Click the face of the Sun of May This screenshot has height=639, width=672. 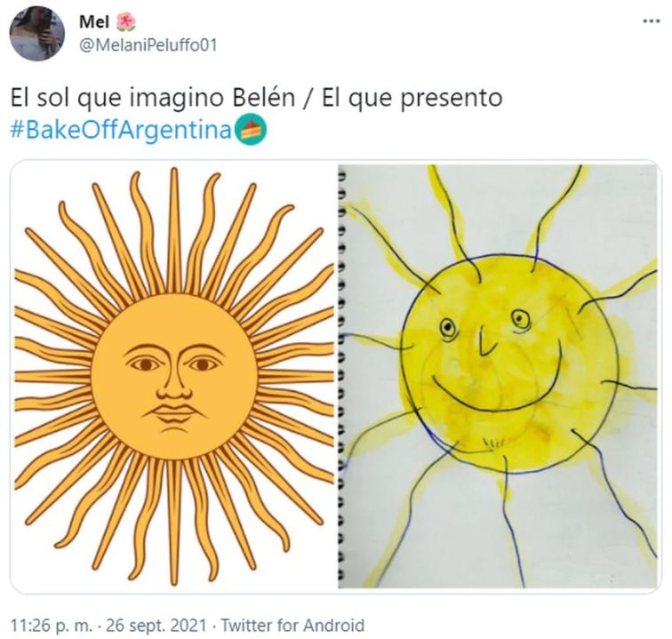pyautogui.click(x=173, y=377)
